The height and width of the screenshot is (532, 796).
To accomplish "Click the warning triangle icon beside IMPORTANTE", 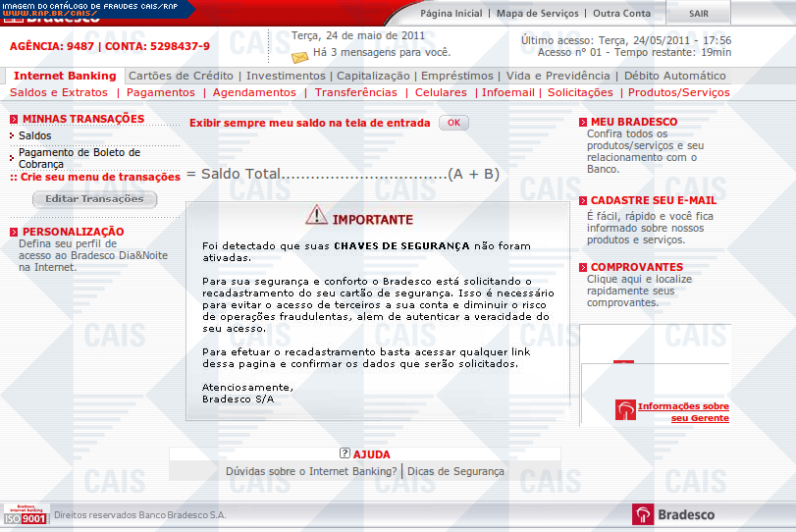I will [x=316, y=215].
